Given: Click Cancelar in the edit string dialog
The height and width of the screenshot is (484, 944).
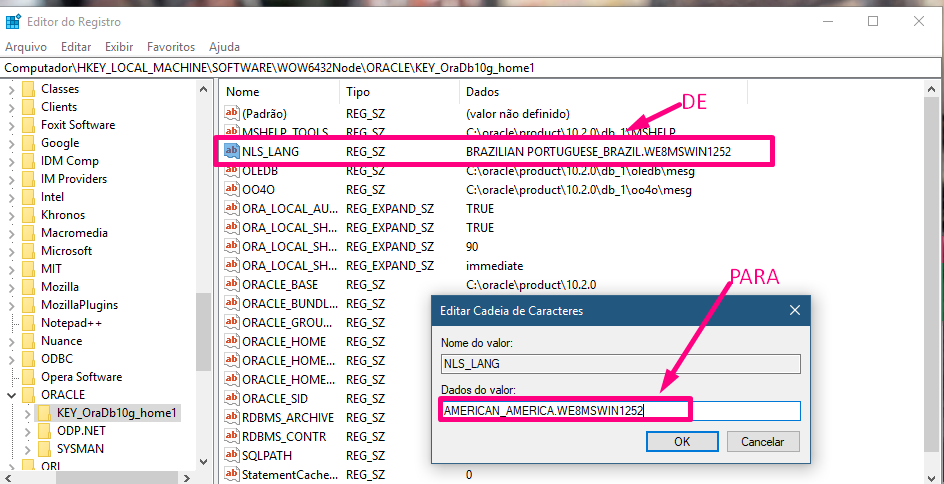Looking at the screenshot, I should click(x=763, y=441).
